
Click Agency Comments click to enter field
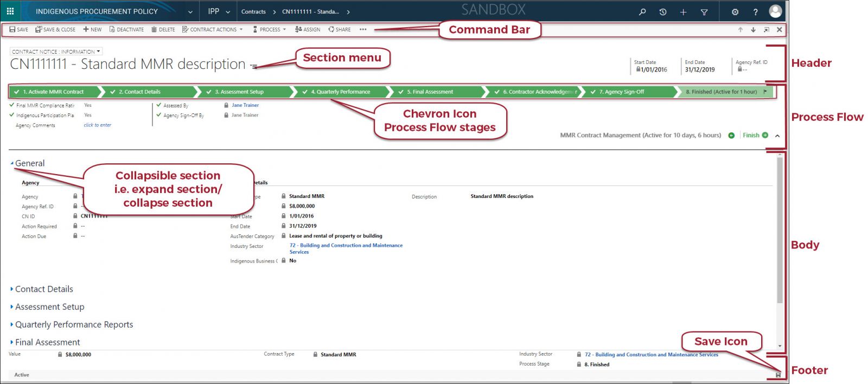(x=97, y=125)
